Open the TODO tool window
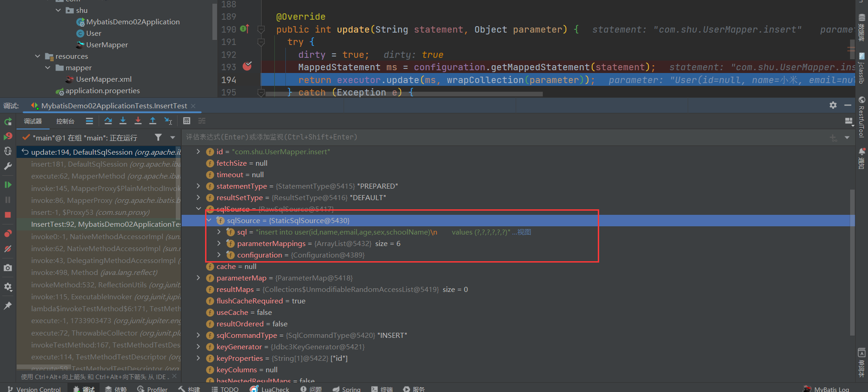Image resolution: width=868 pixels, height=392 pixels. [225, 389]
